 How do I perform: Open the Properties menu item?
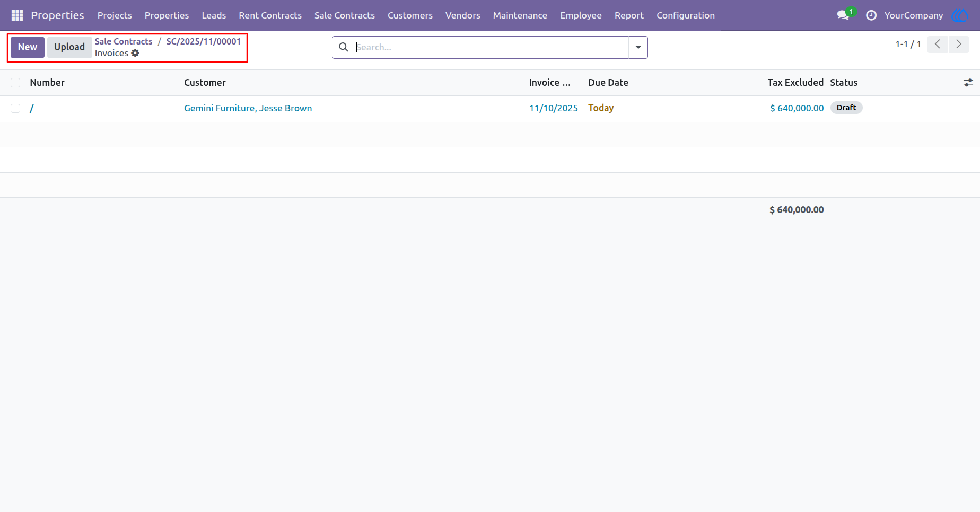(167, 15)
